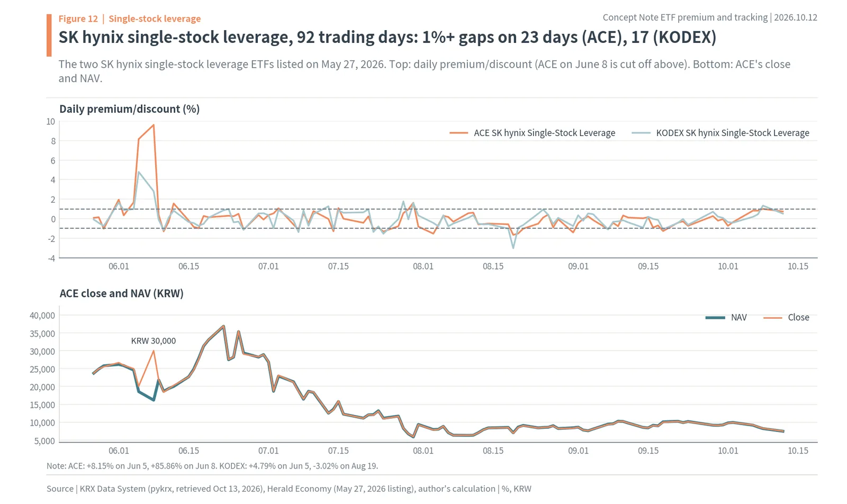Click 'ACE SK hynix Single-Stock Leverage' legend label
847x504 pixels.
click(544, 133)
